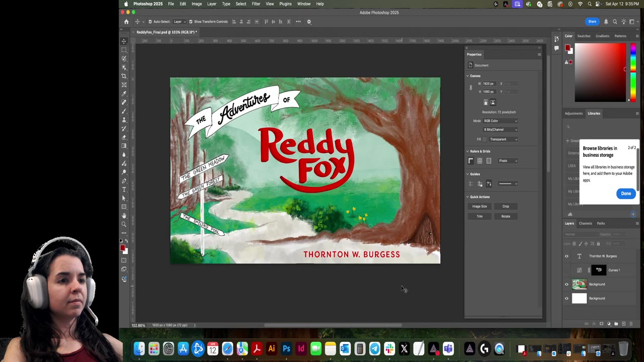Screen dimensions: 644x362
Task: Show the Curves 1 adjustment layer
Action: 567,270
